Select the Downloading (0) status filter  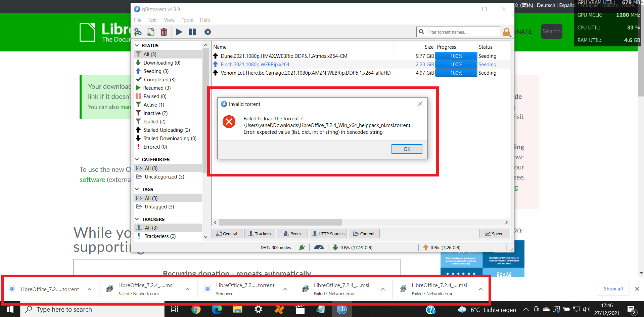pyautogui.click(x=168, y=63)
